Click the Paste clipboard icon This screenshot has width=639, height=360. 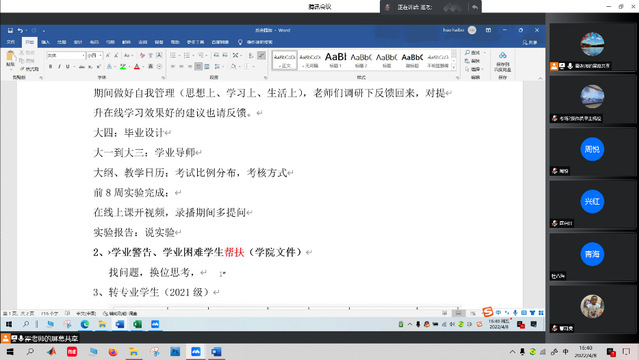11,58
